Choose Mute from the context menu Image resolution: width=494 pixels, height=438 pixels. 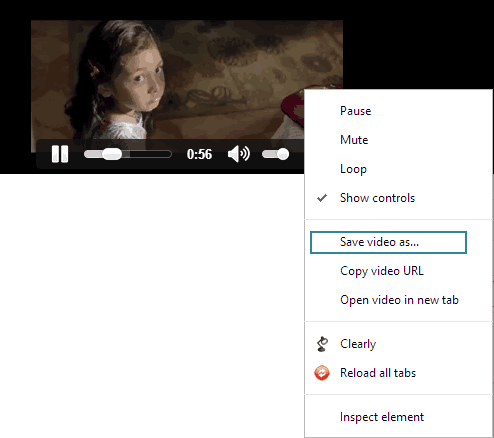pyautogui.click(x=398, y=140)
